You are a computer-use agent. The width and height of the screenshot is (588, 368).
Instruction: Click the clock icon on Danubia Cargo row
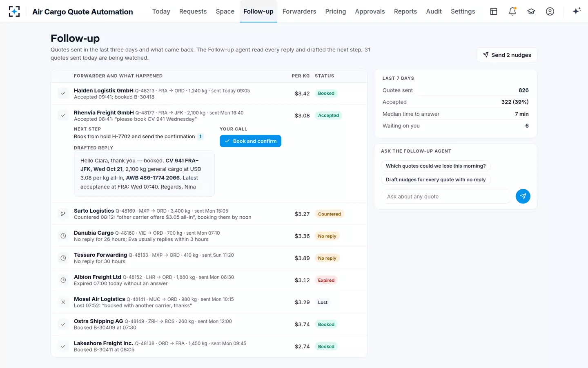(x=63, y=236)
